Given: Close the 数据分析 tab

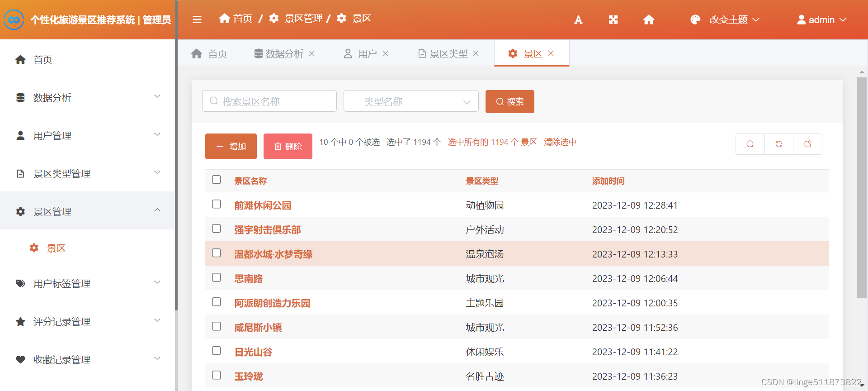Looking at the screenshot, I should 312,53.
